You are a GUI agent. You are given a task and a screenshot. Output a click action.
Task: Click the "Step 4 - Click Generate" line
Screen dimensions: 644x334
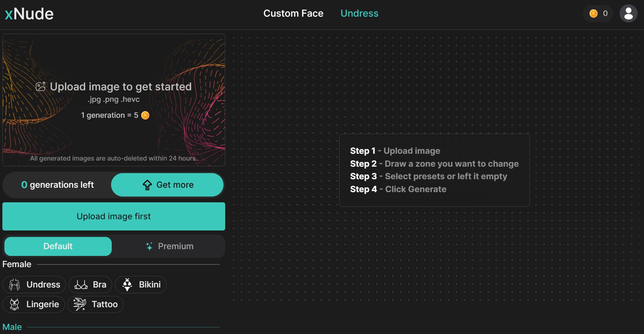pos(398,189)
